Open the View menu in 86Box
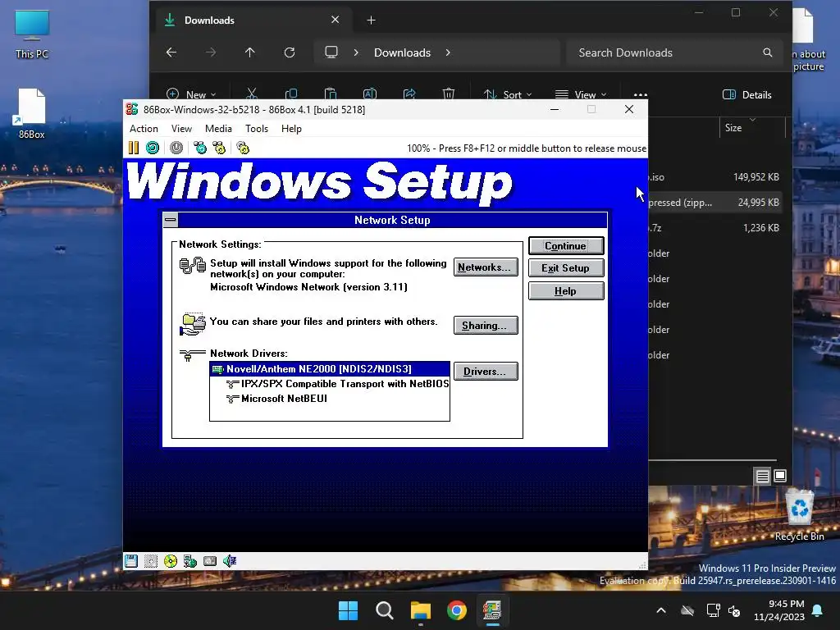Viewport: 840px width, 630px height. (x=181, y=129)
